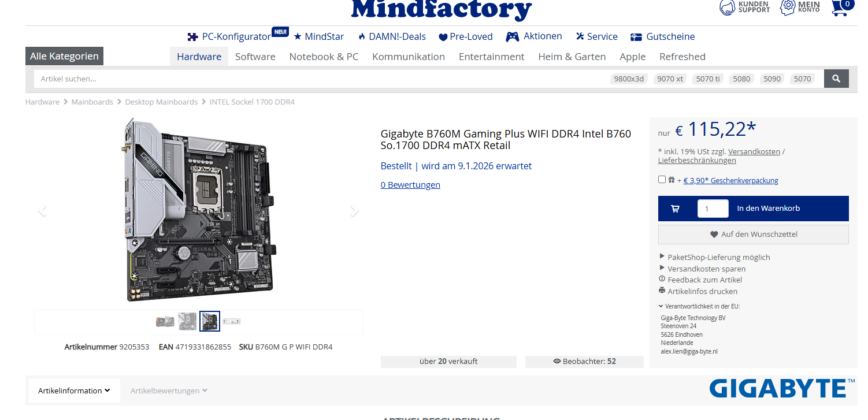Expand the Artikelinformation tab dropdown

click(x=74, y=391)
